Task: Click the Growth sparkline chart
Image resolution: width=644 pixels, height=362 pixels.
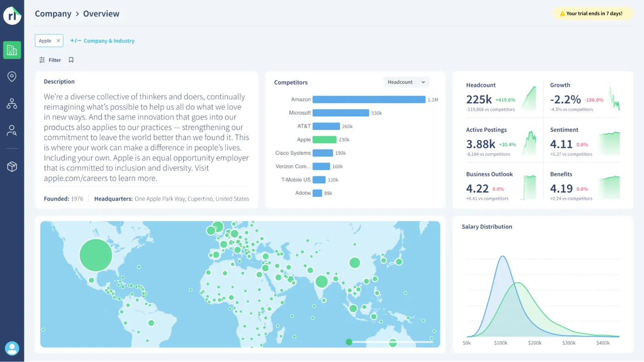Action: (615, 98)
